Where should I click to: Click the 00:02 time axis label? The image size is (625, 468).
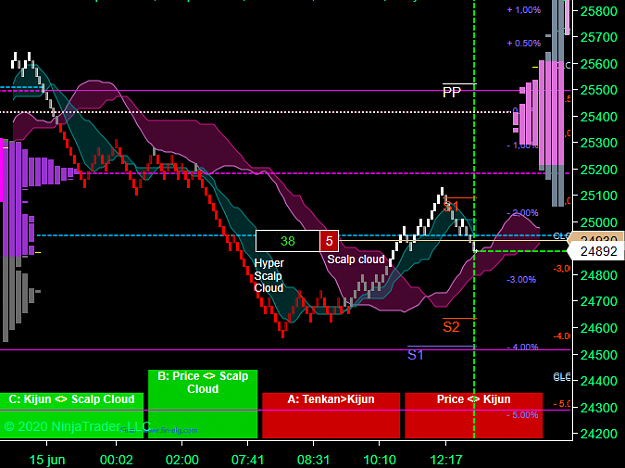tap(116, 460)
